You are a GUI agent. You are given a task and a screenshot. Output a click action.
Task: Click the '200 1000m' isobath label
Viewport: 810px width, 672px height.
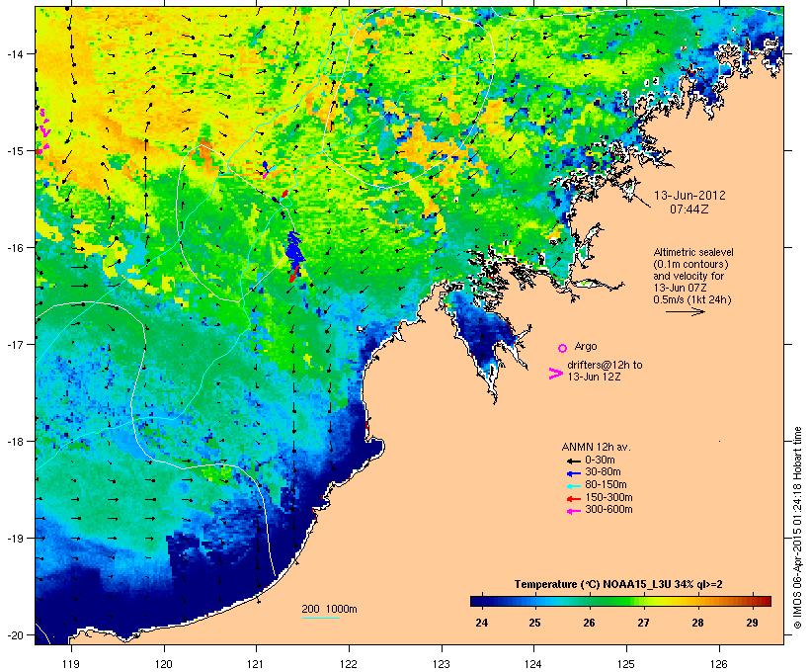(329, 609)
